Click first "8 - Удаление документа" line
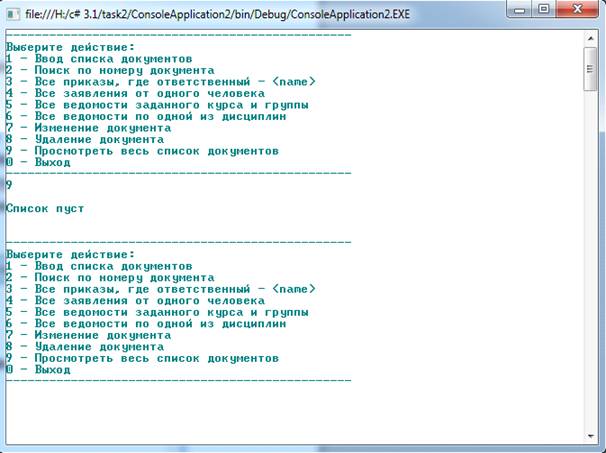The height and width of the screenshot is (453, 606). click(x=85, y=140)
